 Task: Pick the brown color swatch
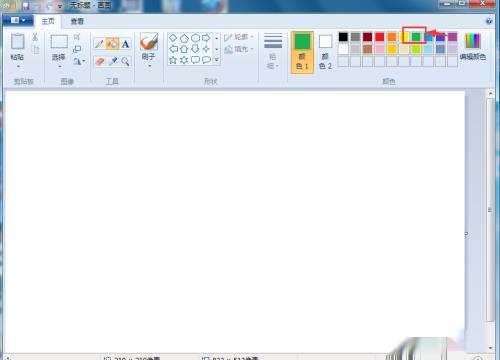click(x=367, y=49)
